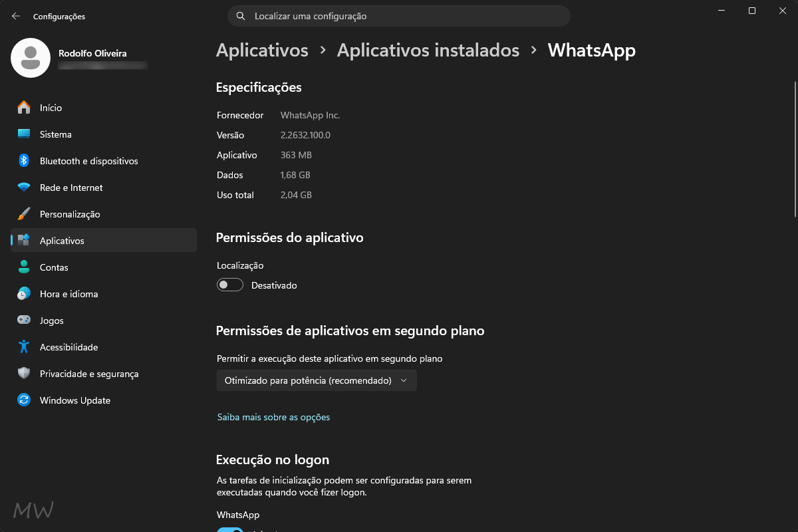Open Jogos settings

tap(104, 321)
